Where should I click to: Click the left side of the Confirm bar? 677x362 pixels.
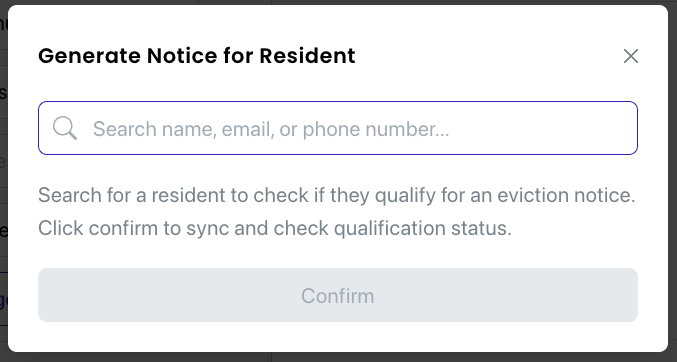click(x=108, y=295)
